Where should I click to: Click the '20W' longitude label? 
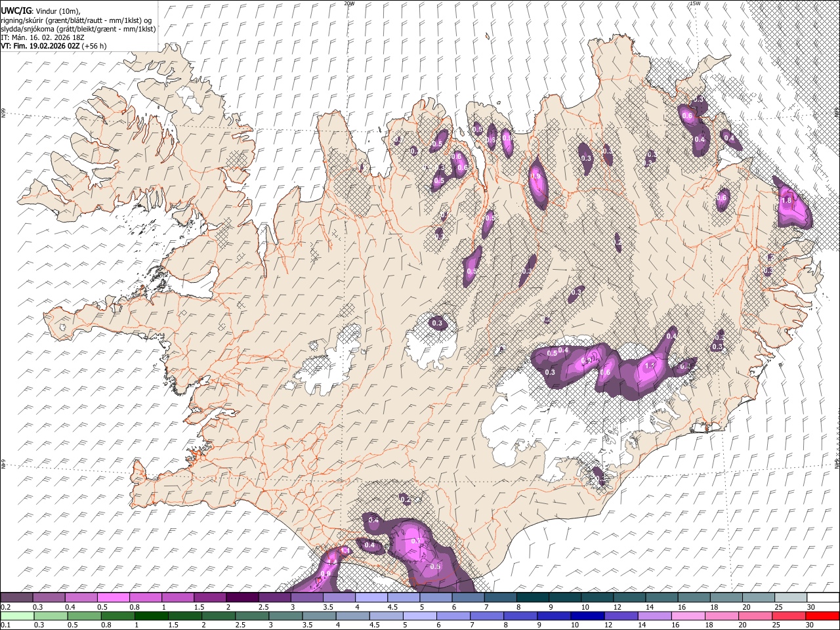(349, 3)
